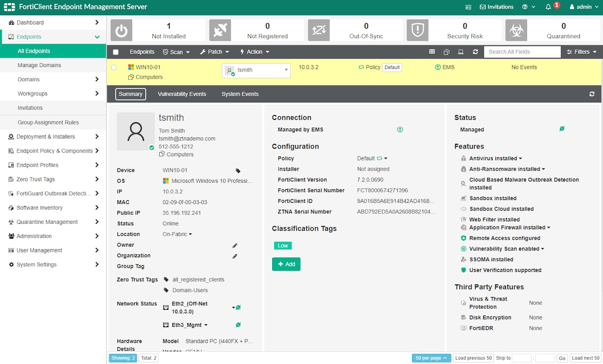603x364 pixels.
Task: Click the refresh icon in the endpoints toolbar
Action: (x=475, y=52)
